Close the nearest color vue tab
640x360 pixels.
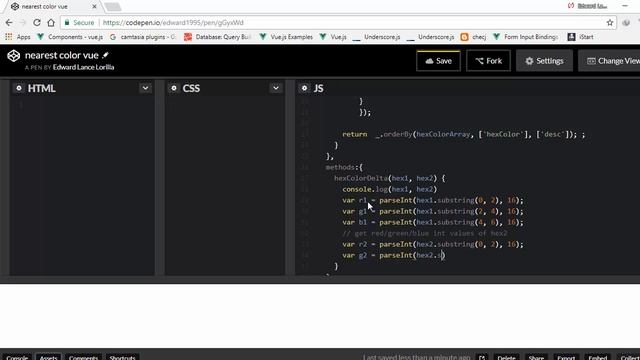(94, 7)
